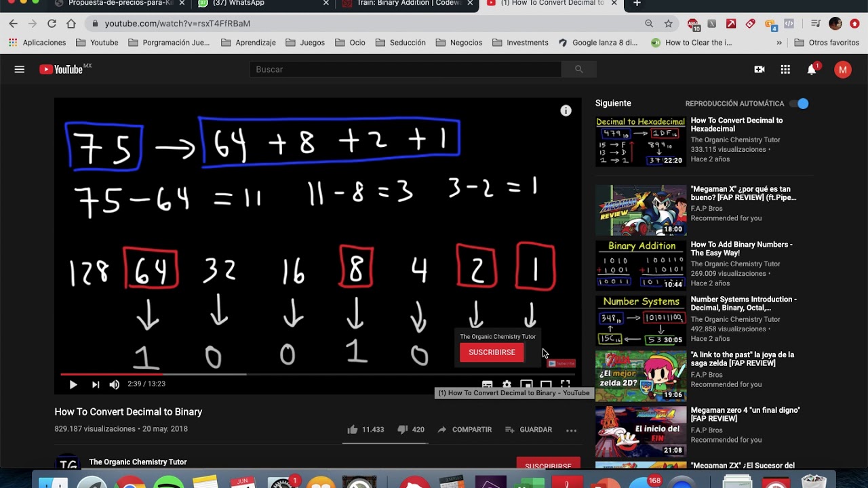Open account avatar menu labeled M
Image resolution: width=868 pixels, height=488 pixels.
pos(843,69)
